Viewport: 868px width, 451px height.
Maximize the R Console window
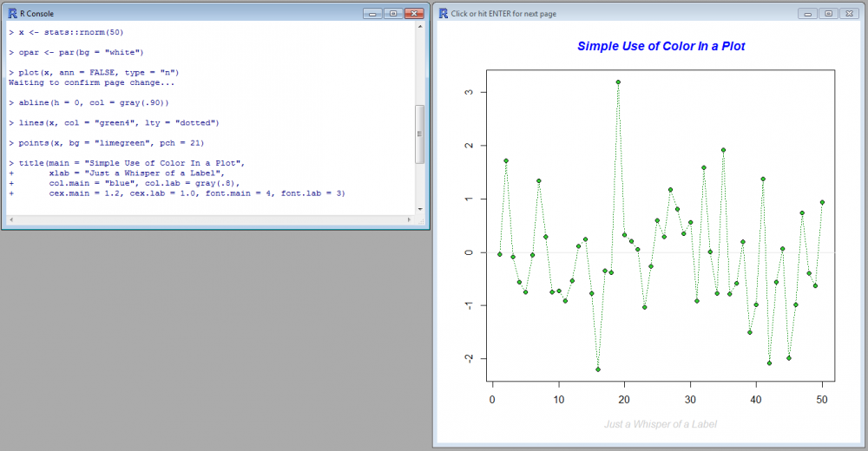(x=392, y=14)
